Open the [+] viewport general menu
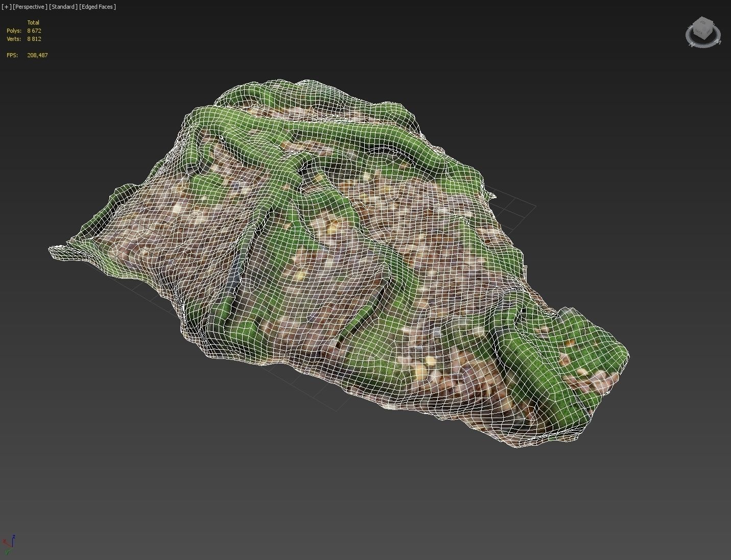 click(x=7, y=7)
